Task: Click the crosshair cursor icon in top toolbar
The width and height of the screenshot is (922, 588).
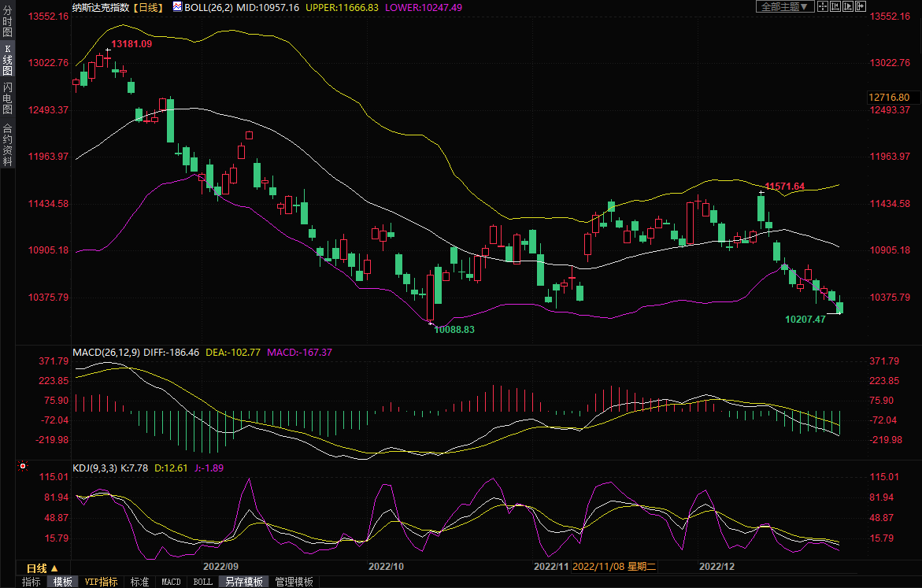Action: pyautogui.click(x=823, y=7)
